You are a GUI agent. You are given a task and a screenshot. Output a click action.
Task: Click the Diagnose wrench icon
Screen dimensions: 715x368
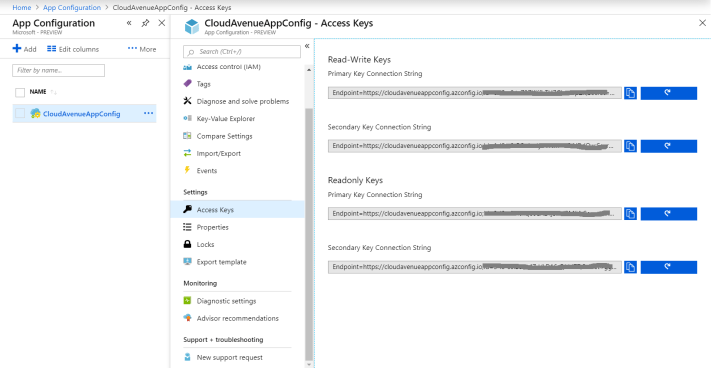[187, 101]
